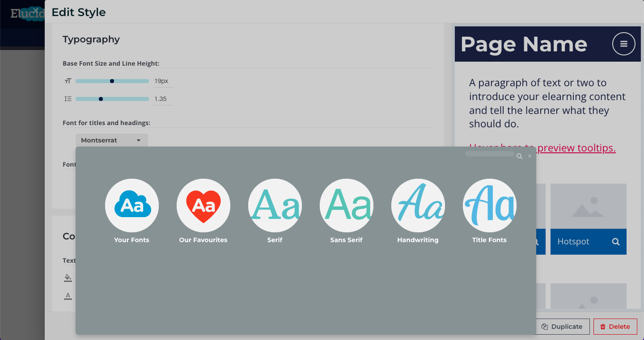Choose the Serif font category icon

275,206
